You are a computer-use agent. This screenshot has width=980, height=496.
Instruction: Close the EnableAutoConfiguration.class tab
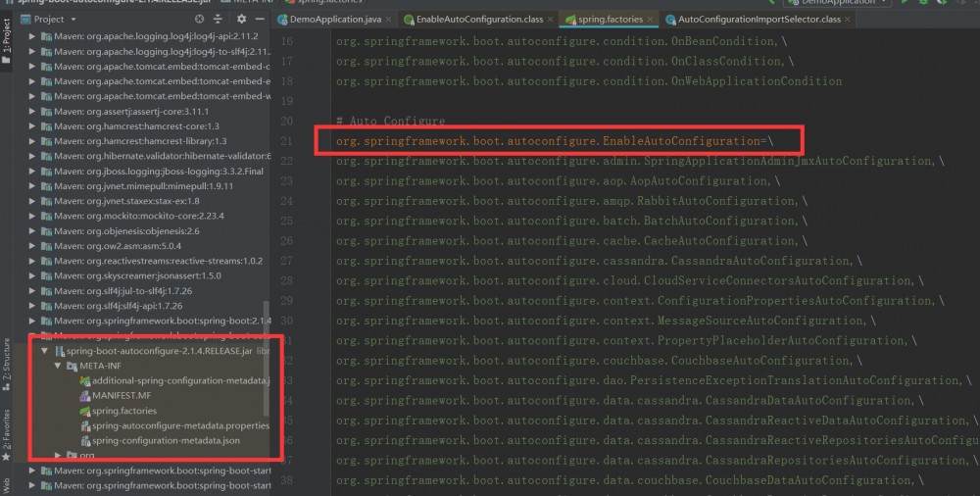click(x=550, y=20)
